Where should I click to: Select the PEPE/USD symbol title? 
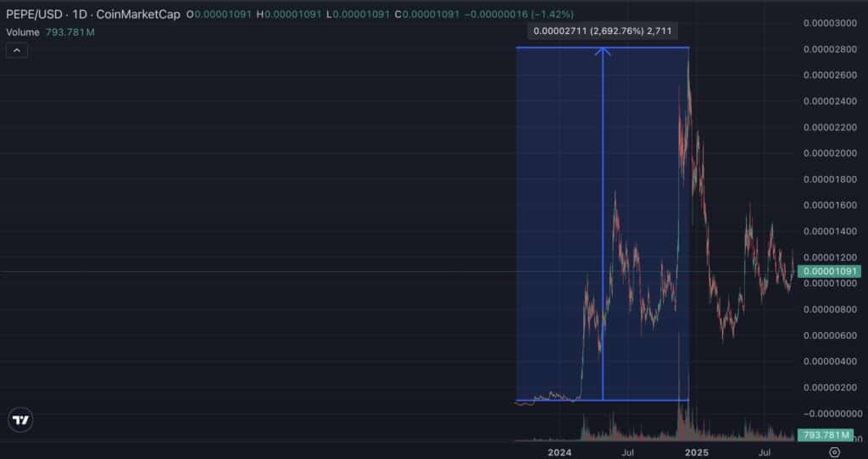(34, 14)
